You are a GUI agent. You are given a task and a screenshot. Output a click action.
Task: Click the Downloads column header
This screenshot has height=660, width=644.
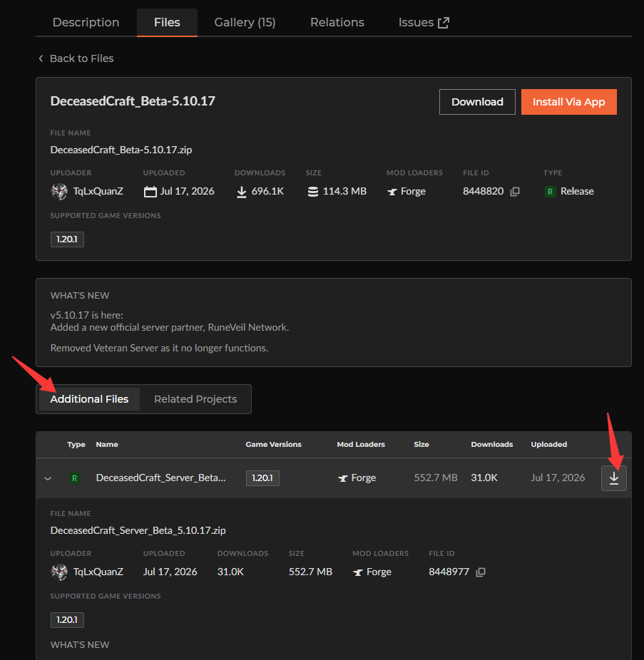(x=492, y=445)
